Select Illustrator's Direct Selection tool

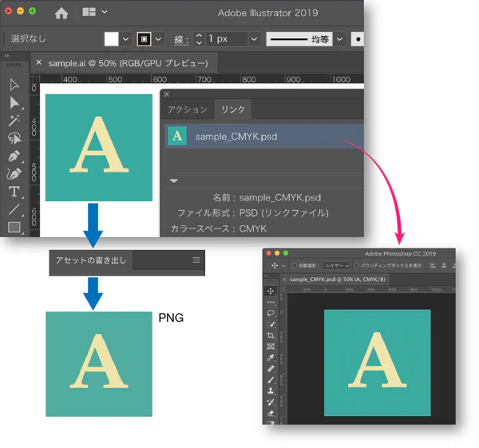[x=14, y=103]
